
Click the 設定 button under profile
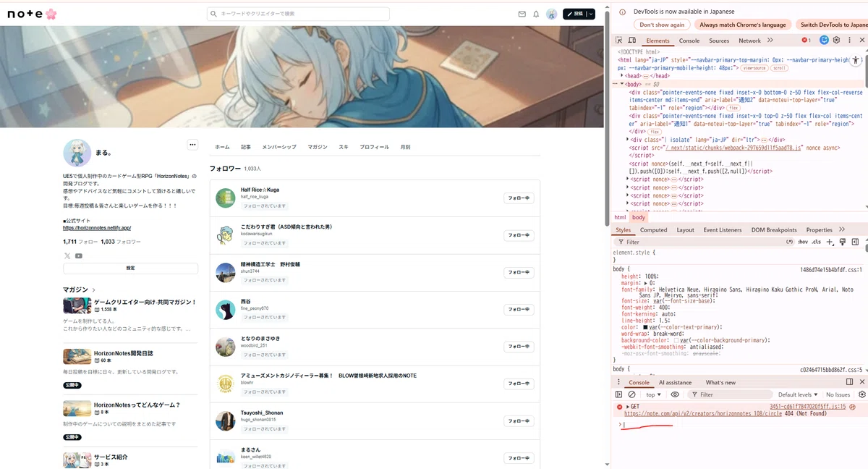pos(130,268)
